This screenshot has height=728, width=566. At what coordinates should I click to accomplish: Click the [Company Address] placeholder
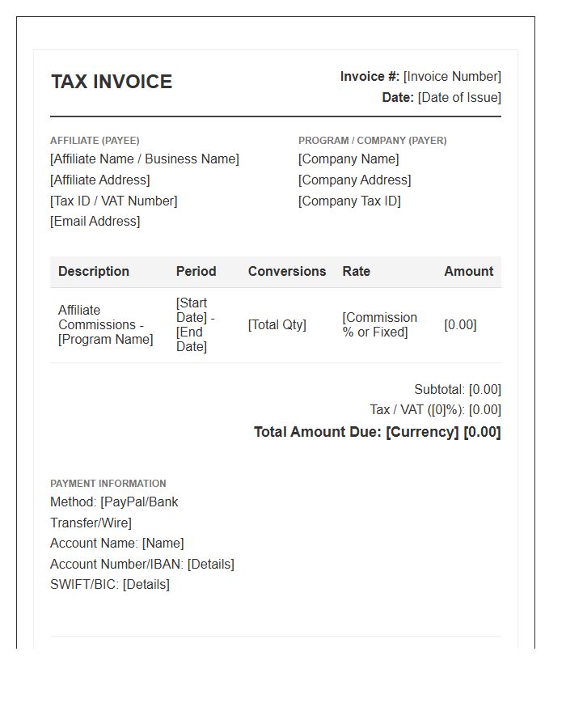(355, 180)
